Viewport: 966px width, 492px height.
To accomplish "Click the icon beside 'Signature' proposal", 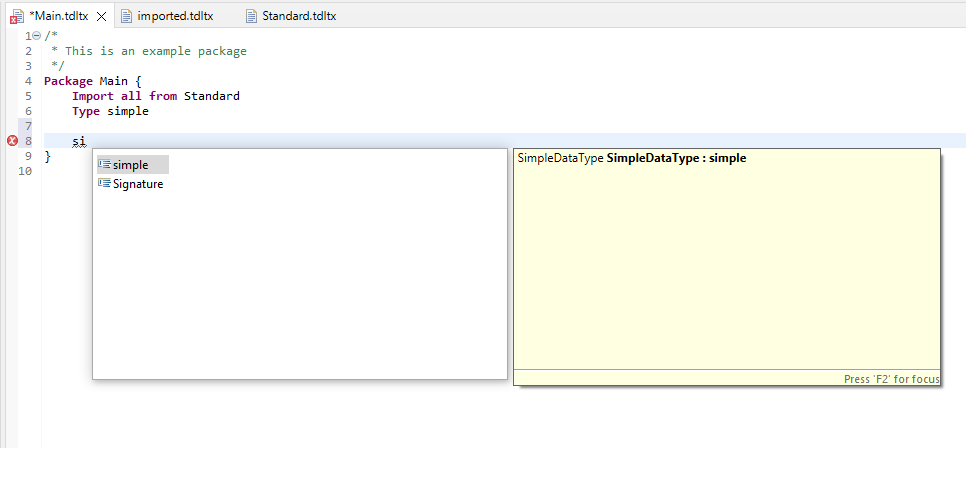I will tap(104, 183).
